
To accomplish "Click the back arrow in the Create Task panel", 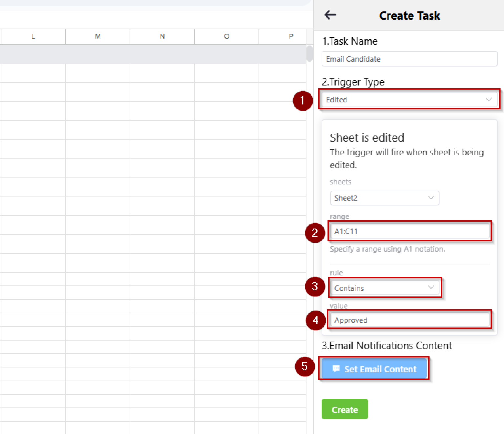I will click(x=330, y=15).
